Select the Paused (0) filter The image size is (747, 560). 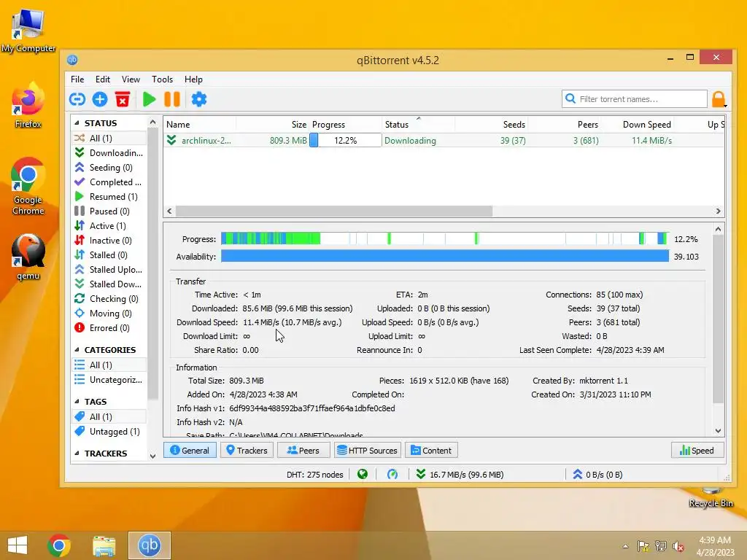109,211
